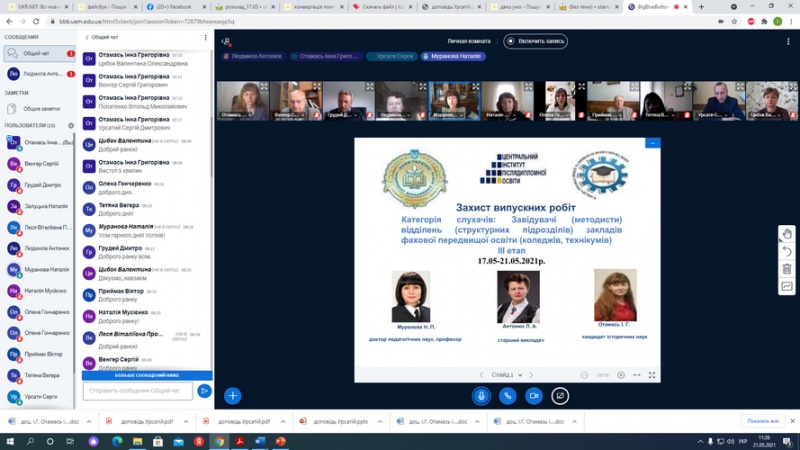Open the Shared Notes page icon
Image resolution: width=800 pixels, height=450 pixels.
click(x=12, y=109)
